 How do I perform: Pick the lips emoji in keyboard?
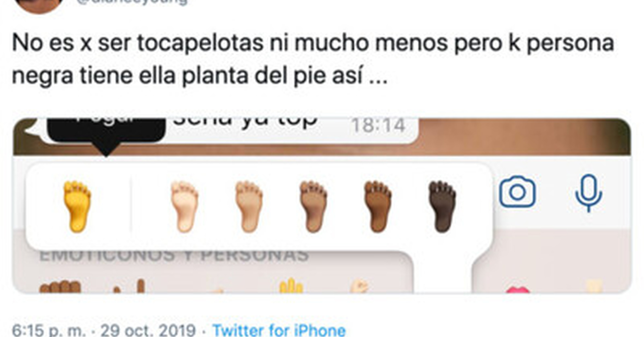pyautogui.click(x=517, y=290)
